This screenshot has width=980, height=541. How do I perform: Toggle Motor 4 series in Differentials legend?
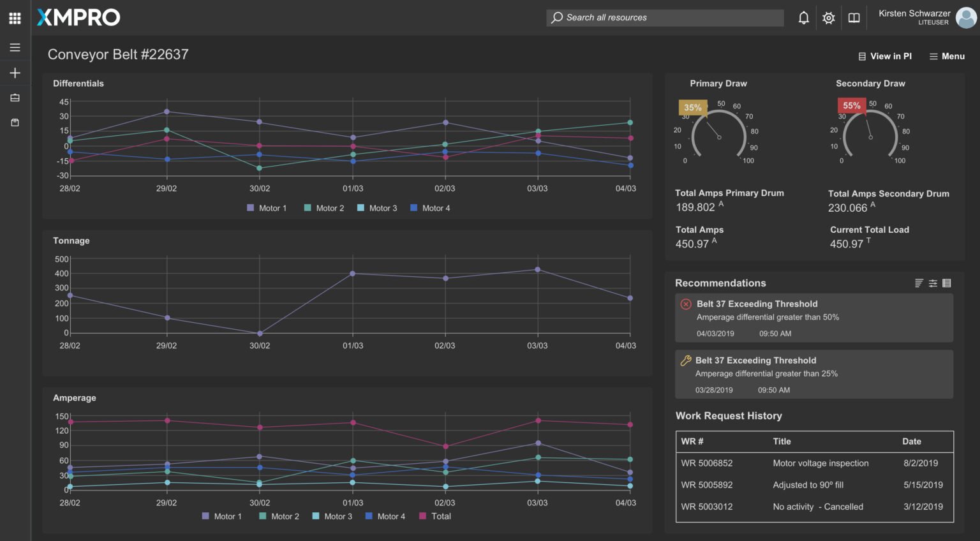pyautogui.click(x=430, y=208)
